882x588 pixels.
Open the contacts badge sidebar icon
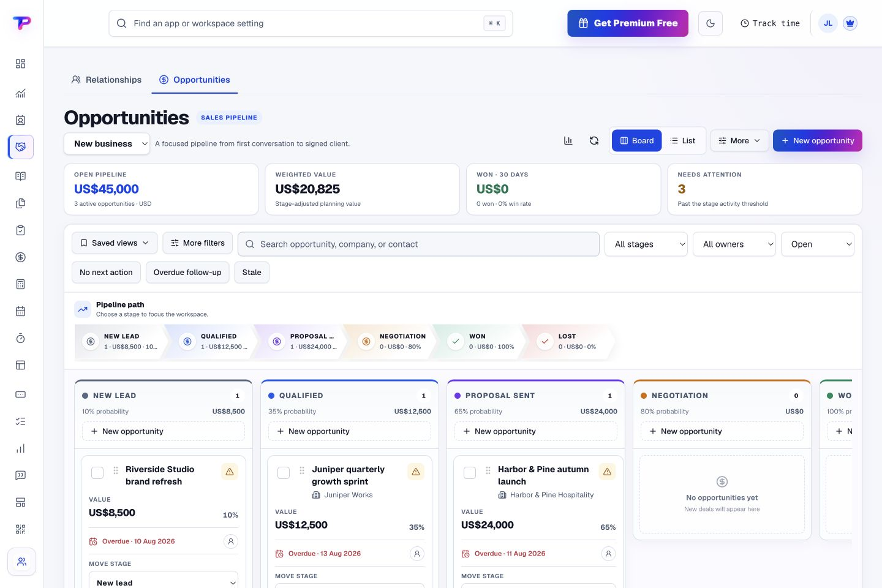pos(20,120)
